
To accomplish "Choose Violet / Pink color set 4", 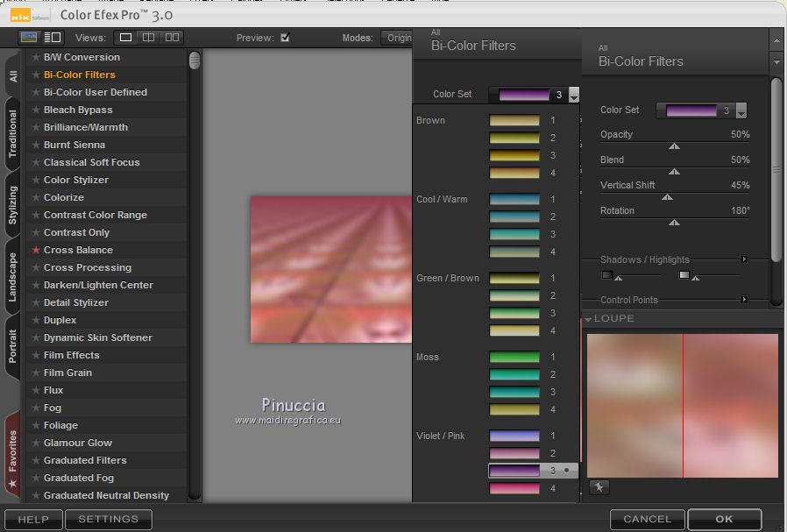I will [514, 488].
